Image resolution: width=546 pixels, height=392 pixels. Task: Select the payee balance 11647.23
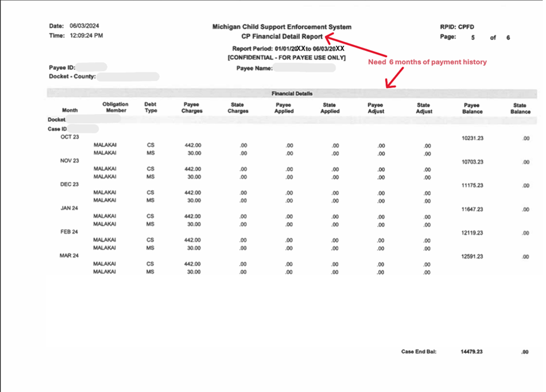(x=472, y=210)
